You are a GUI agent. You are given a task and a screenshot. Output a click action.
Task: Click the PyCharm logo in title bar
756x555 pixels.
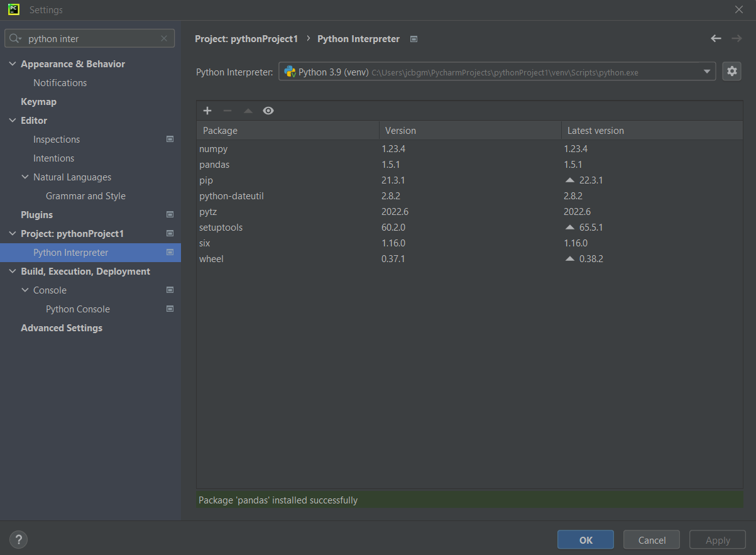(x=14, y=9)
